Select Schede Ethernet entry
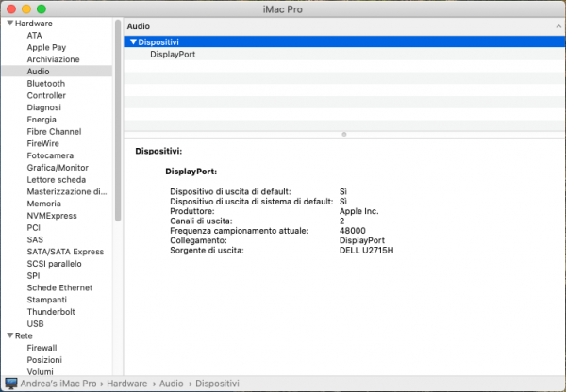The width and height of the screenshot is (566, 392). [x=59, y=287]
